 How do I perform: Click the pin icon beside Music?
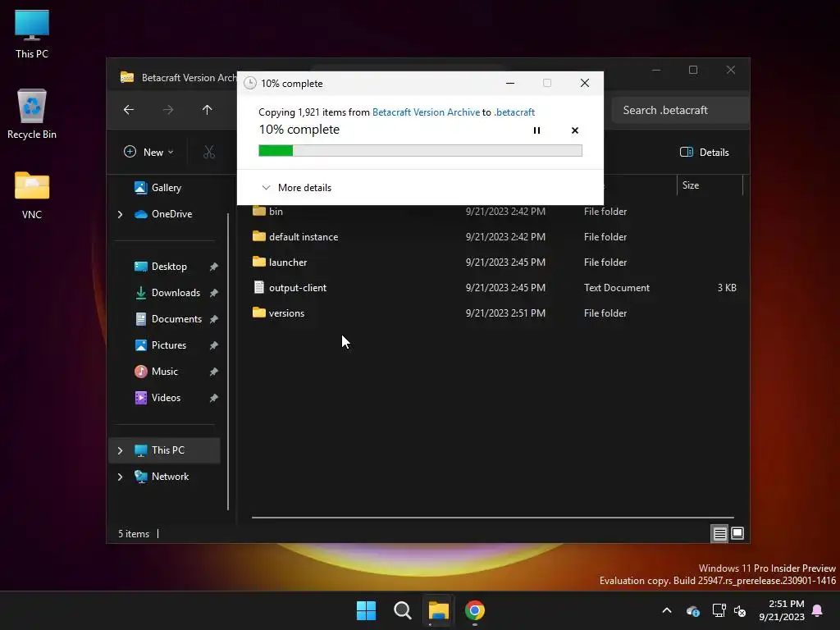point(214,372)
